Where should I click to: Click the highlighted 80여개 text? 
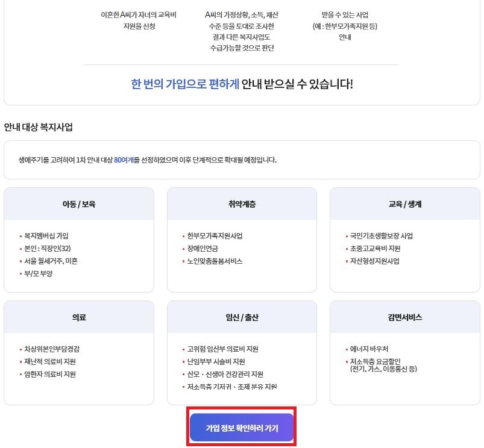click(124, 160)
